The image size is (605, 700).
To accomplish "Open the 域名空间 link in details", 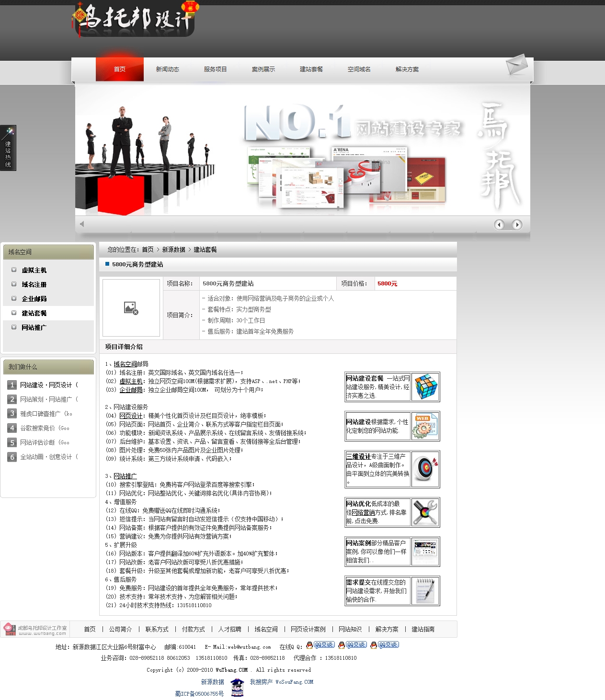I will [x=126, y=364].
